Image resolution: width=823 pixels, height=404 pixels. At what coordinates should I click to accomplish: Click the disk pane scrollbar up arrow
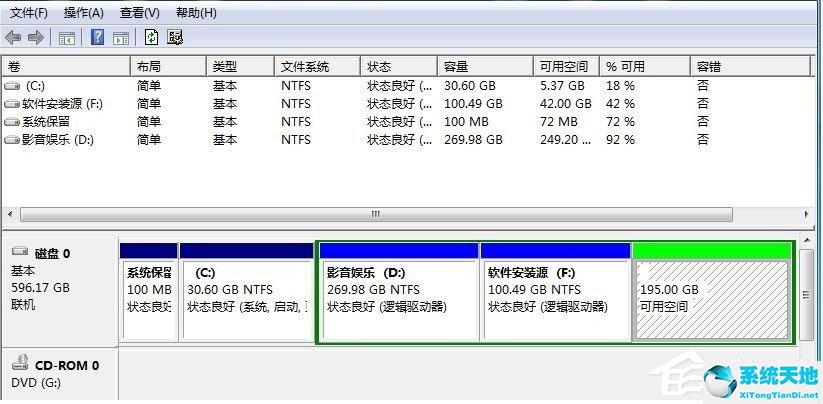pos(806,239)
